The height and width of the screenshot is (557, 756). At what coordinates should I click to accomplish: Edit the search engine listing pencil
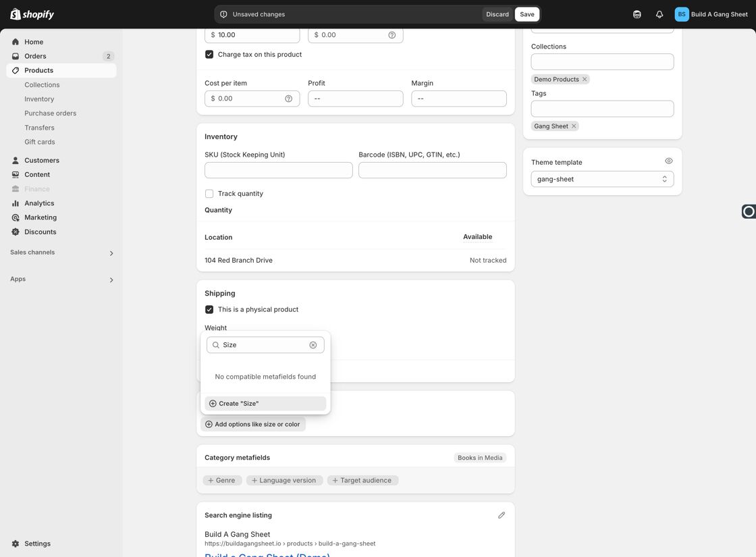point(502,515)
